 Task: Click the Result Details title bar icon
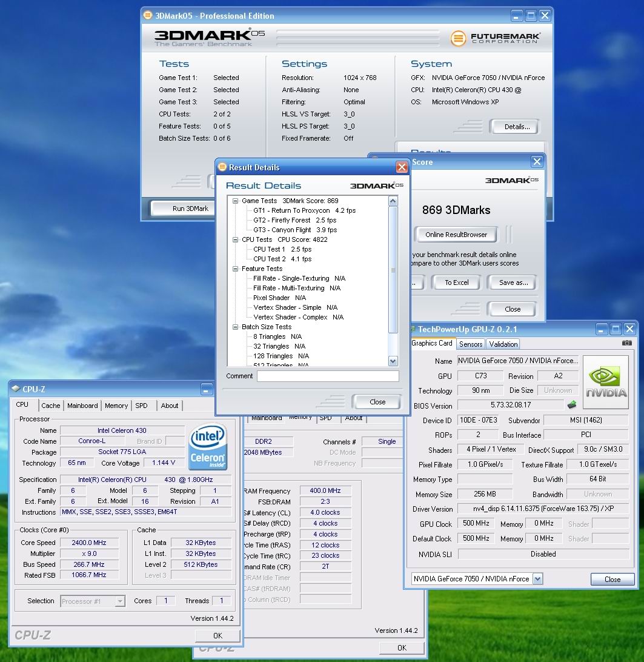coord(222,167)
